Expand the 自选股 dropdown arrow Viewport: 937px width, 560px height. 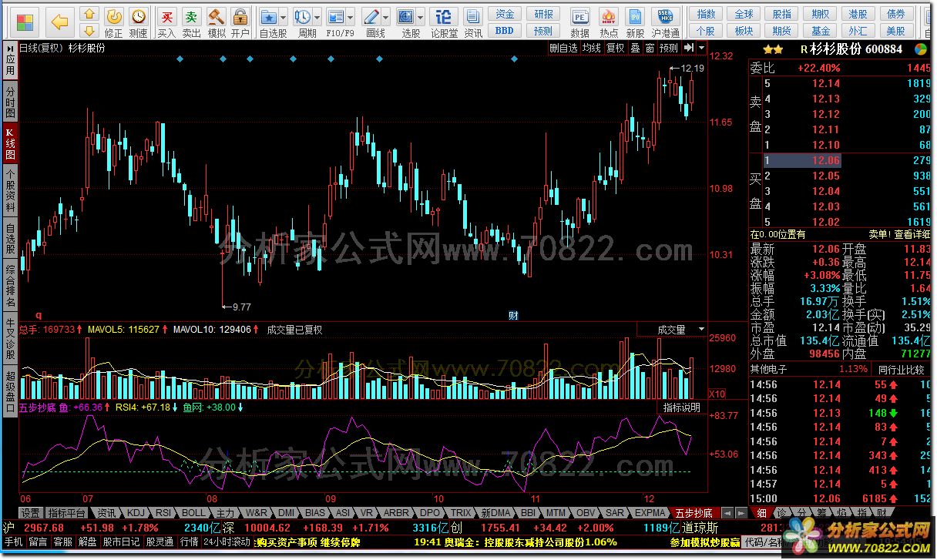(x=283, y=17)
